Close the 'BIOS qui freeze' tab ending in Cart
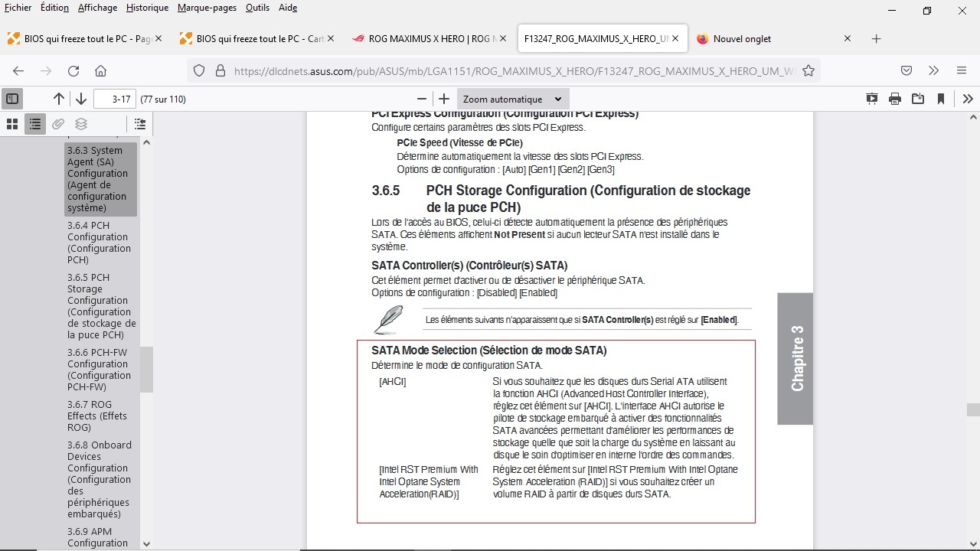Viewport: 980px width, 551px height. [331, 39]
